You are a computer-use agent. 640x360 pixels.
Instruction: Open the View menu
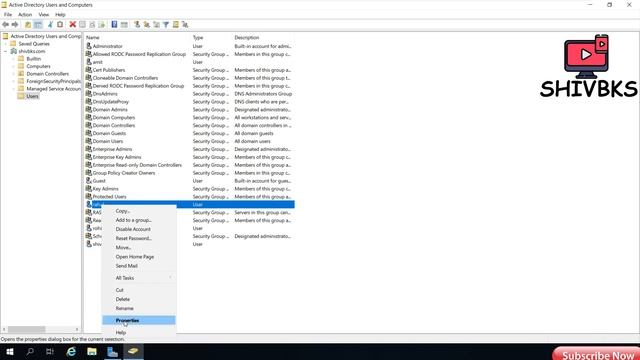click(x=44, y=15)
